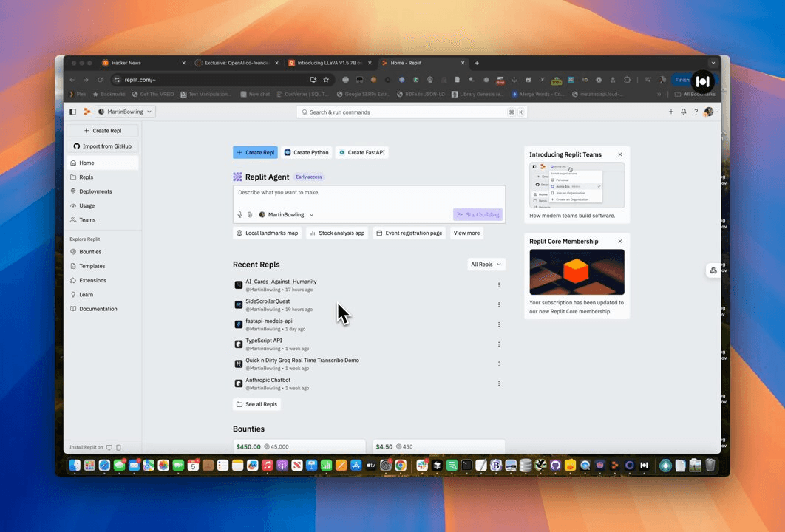Click the plus icon in top bar

pos(671,112)
